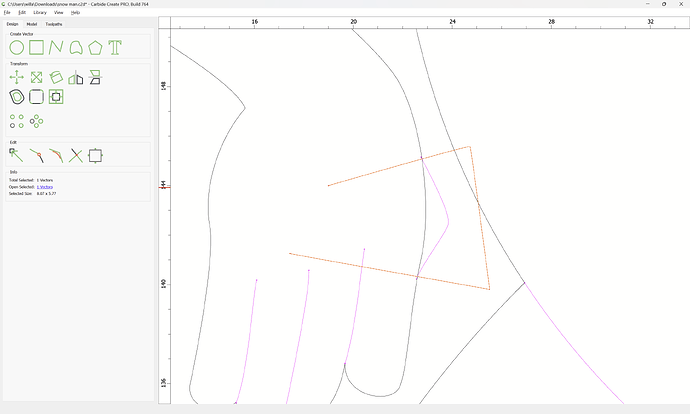Screen dimensions: 690x414
Task: Switch to the Model tab
Action: point(32,24)
